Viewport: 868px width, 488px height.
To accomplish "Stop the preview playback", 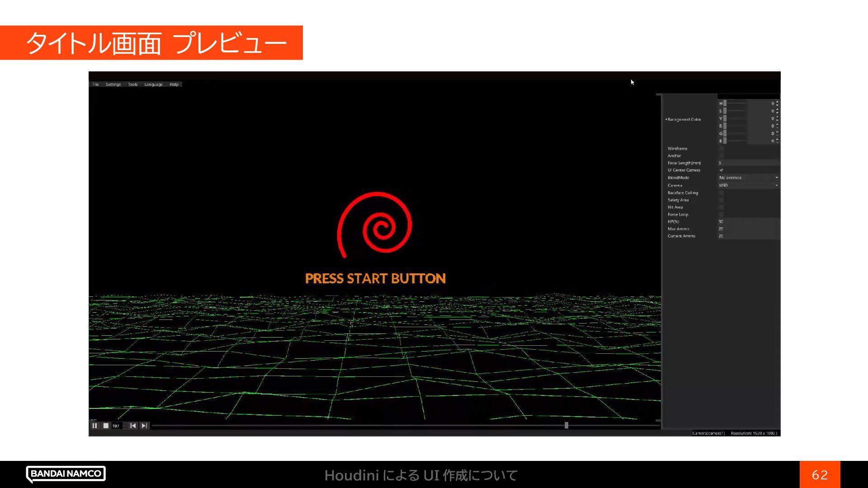I will click(106, 426).
